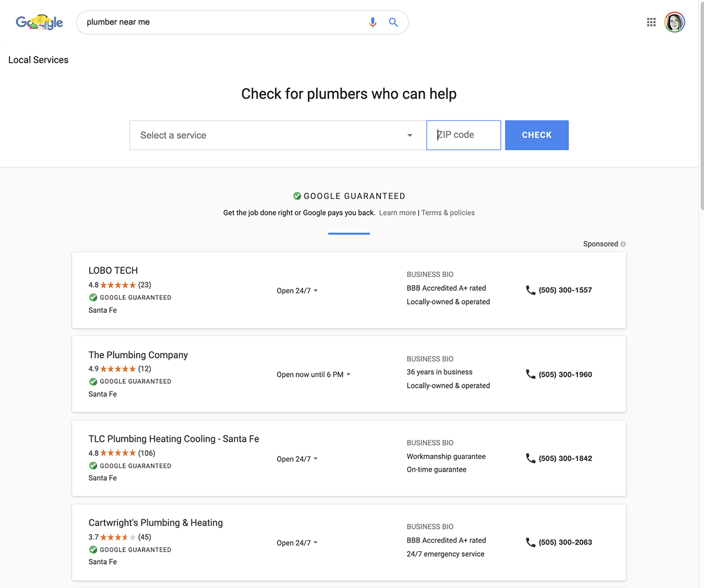Open the Terms & policies link

(x=448, y=213)
